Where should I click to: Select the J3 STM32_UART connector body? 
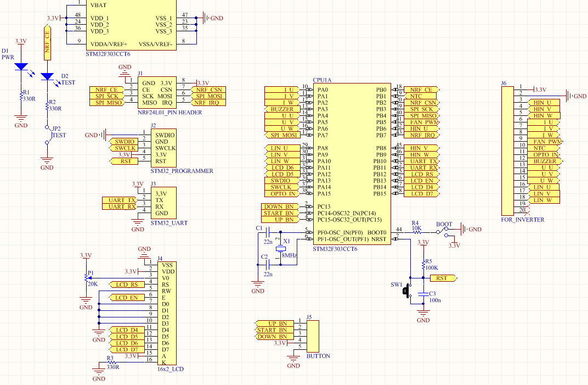(163, 203)
